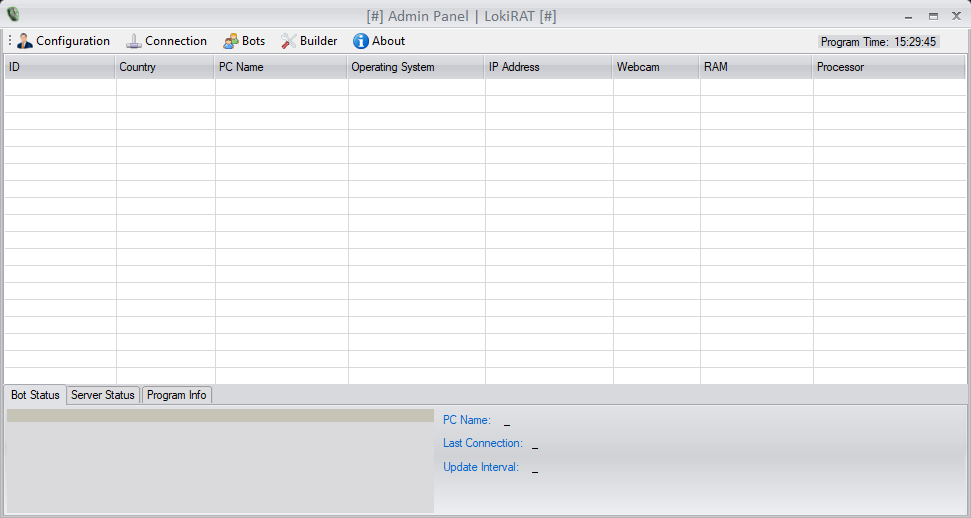Open the Builder menu with wrench icon
The image size is (971, 518).
[x=308, y=41]
